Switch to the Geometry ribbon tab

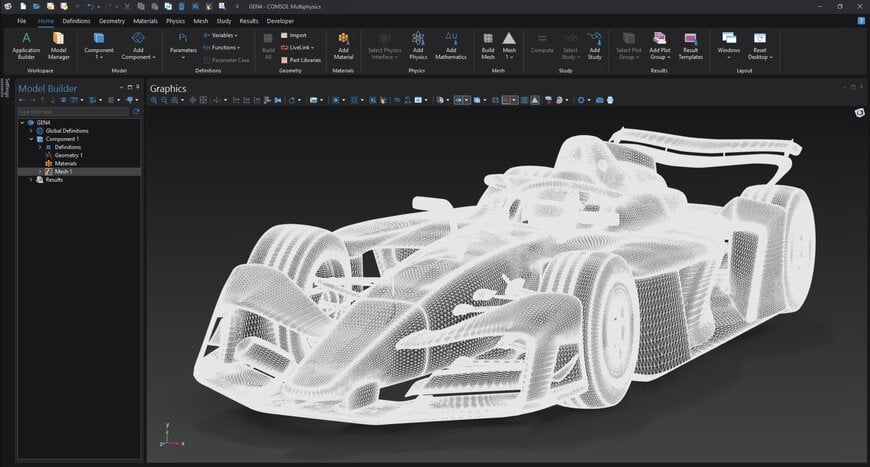point(112,21)
